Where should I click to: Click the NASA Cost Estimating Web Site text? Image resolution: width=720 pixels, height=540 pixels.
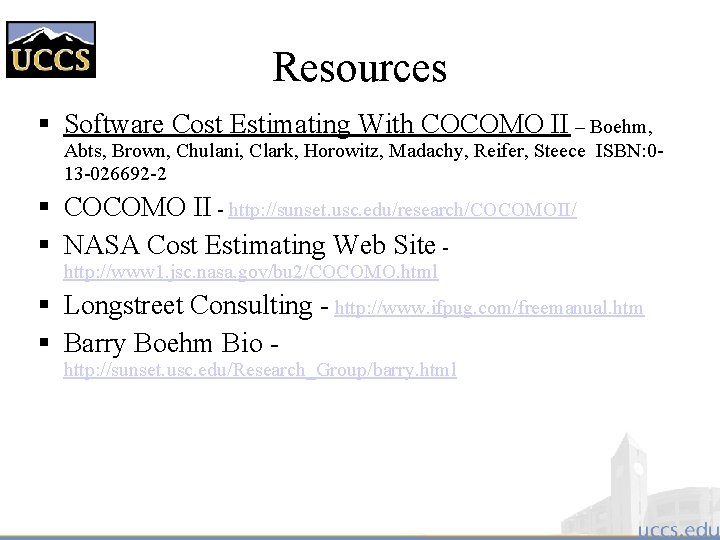pyautogui.click(x=249, y=245)
